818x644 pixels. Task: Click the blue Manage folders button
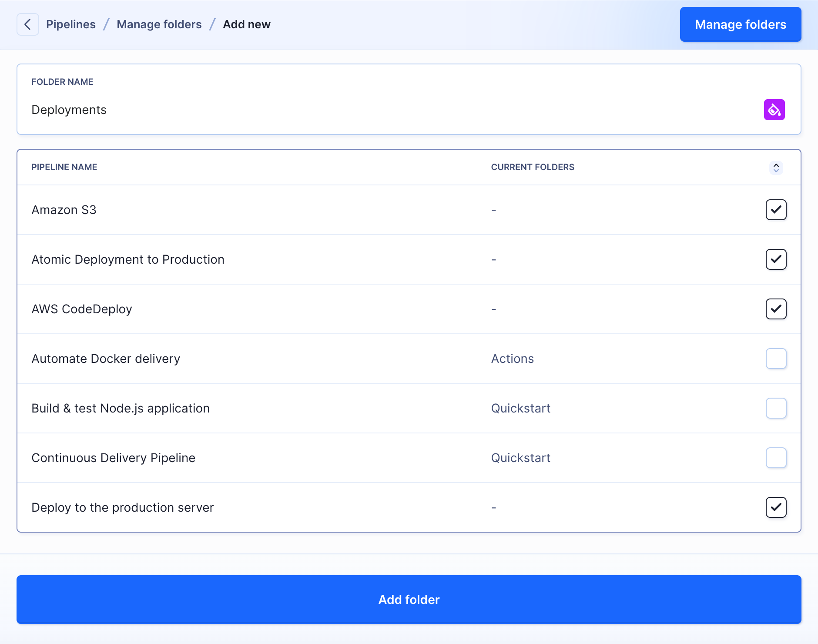[x=741, y=24]
